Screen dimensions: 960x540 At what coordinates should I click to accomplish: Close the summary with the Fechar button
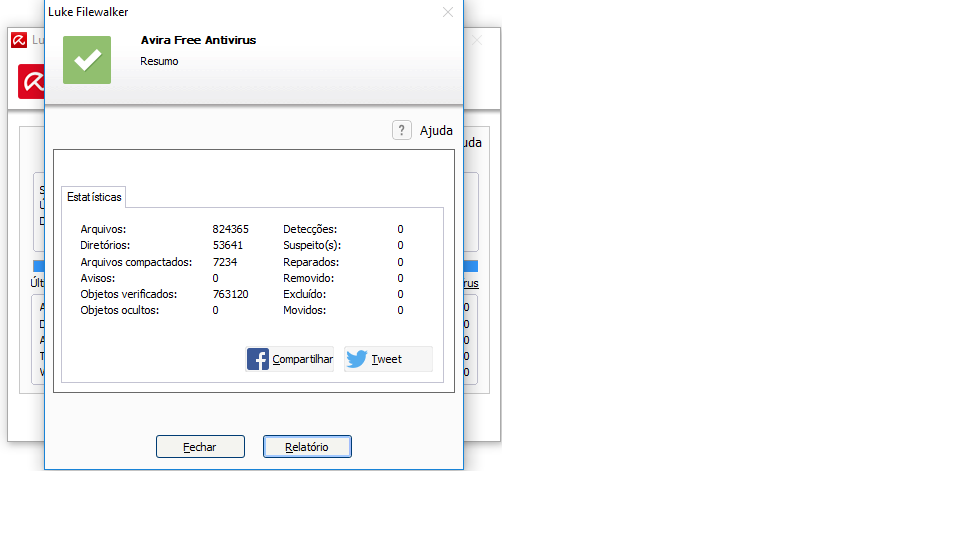tap(200, 447)
